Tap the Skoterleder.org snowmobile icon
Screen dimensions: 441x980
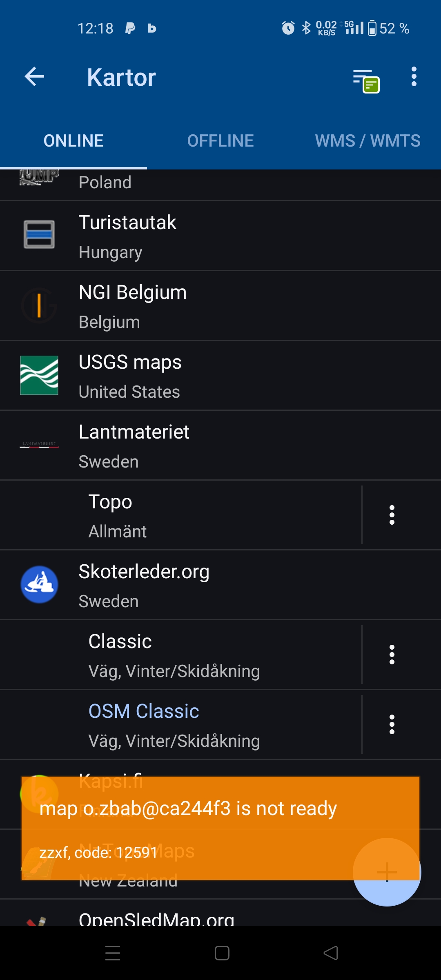(39, 584)
